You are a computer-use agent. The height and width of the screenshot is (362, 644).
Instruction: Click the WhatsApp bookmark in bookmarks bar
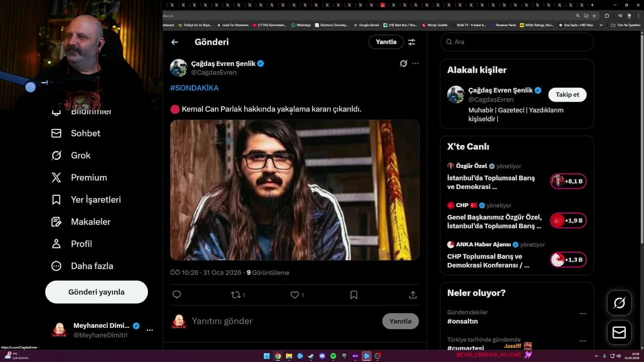tap(301, 25)
